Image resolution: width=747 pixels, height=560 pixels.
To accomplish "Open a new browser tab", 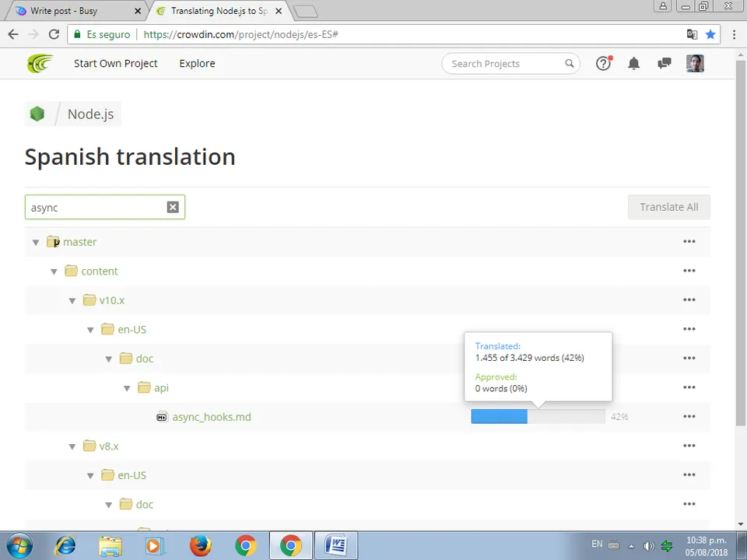I will coord(305,12).
